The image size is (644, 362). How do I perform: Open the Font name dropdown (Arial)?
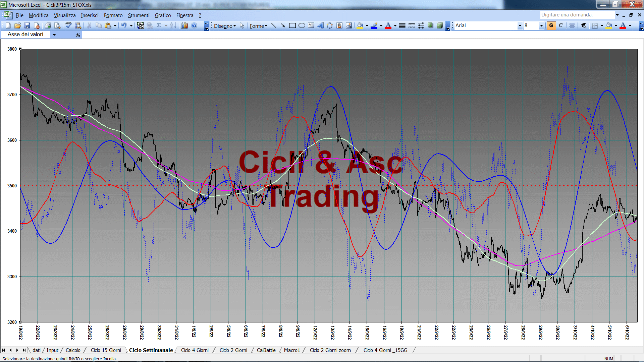click(x=520, y=25)
